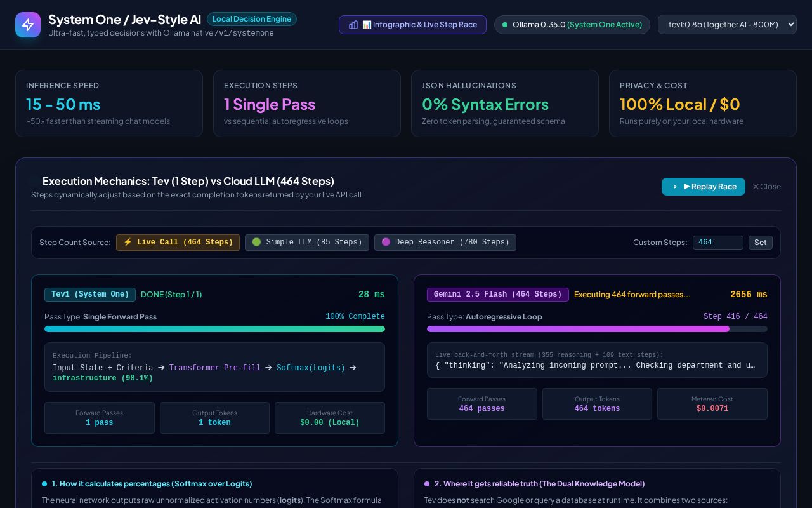The image size is (812, 508).
Task: Click the 464 passes value
Action: point(482,409)
